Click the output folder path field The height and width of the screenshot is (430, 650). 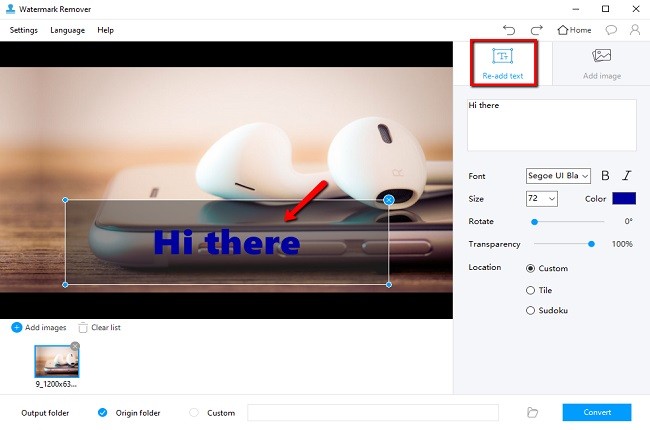click(x=373, y=413)
